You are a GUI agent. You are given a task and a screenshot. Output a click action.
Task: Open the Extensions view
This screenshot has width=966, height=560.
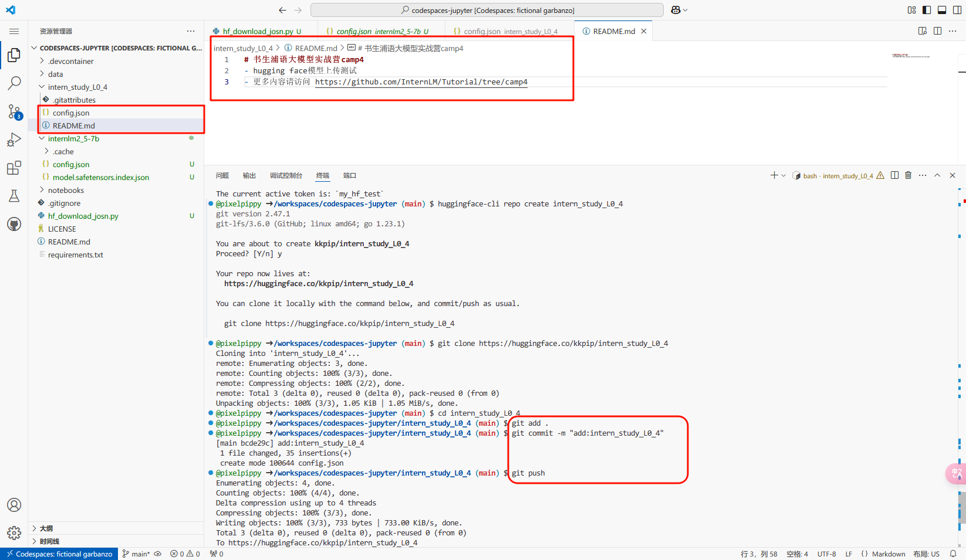pos(14,168)
